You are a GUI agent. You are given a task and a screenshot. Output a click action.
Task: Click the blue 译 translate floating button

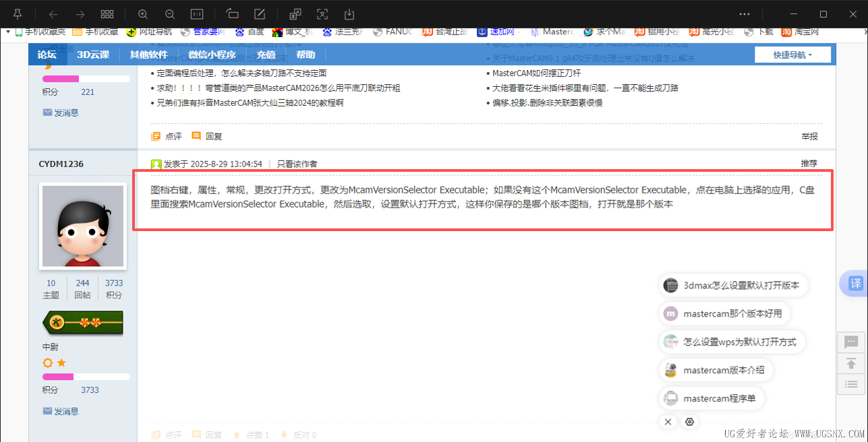855,284
